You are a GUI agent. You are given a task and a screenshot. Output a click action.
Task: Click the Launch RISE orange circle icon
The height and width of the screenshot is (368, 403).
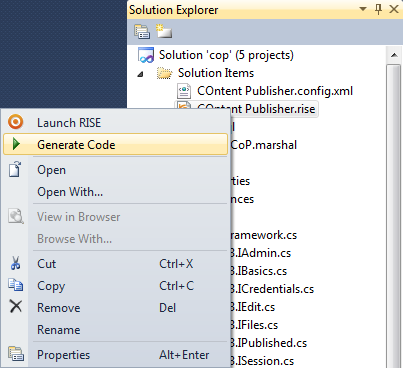coord(15,122)
